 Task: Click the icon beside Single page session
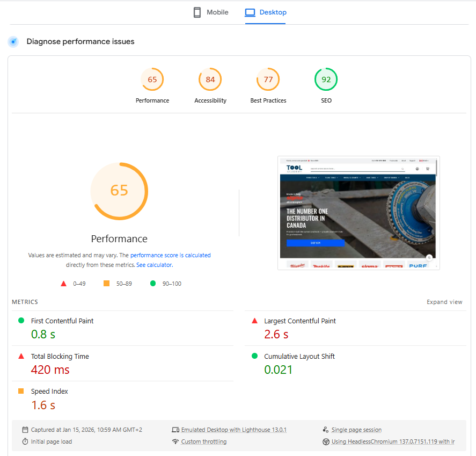(326, 430)
